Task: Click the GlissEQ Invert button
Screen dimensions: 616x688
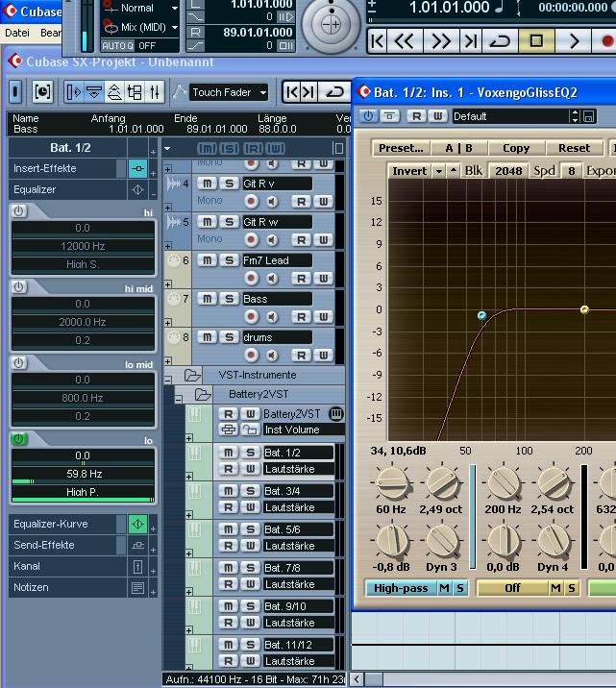Action: pos(409,171)
